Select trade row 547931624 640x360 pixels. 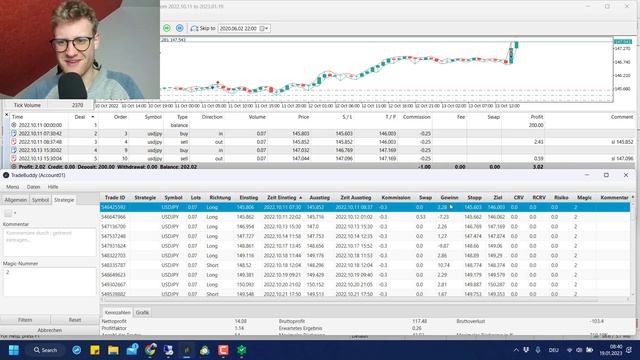click(365, 246)
